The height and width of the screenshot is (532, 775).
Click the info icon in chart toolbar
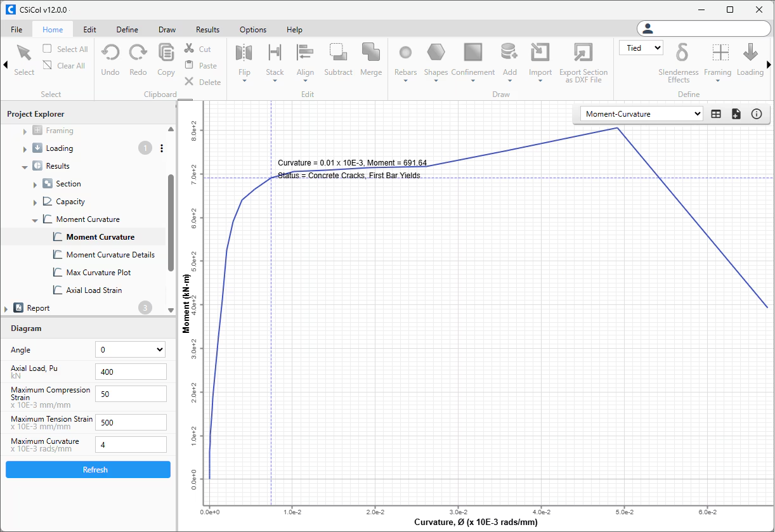coord(756,114)
